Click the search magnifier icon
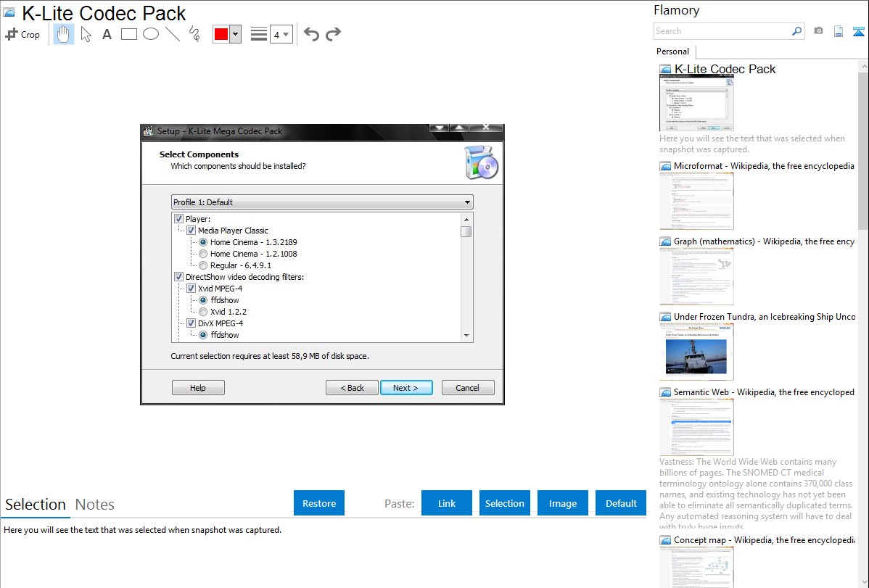 coord(797,31)
